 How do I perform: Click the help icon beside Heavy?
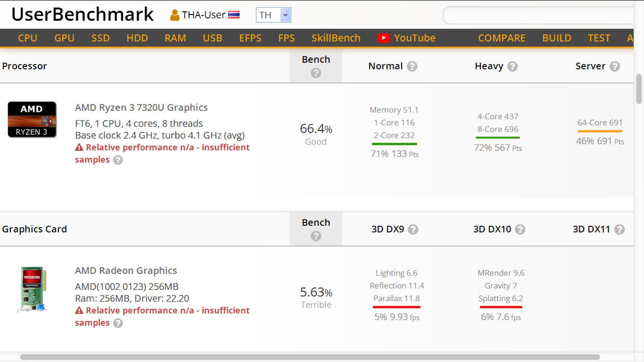[x=512, y=66]
